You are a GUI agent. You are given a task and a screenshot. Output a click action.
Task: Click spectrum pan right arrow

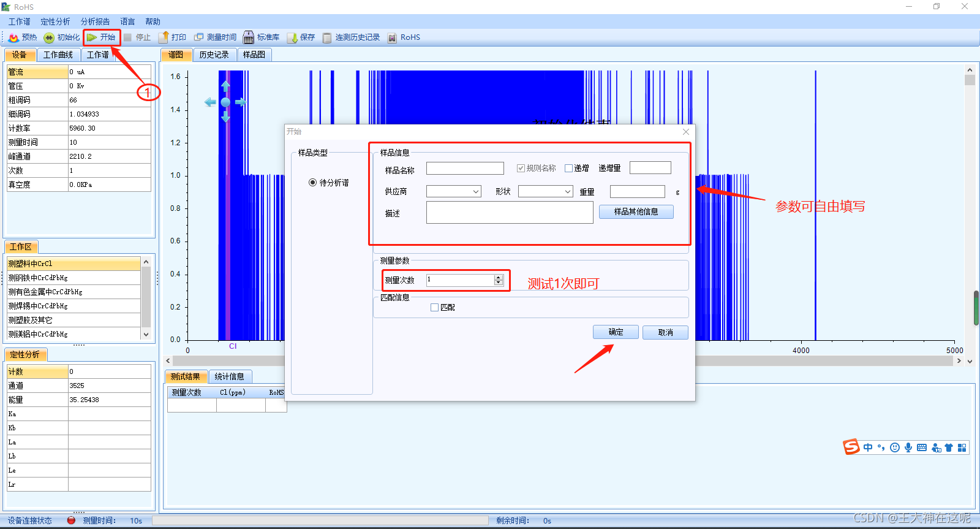[240, 102]
